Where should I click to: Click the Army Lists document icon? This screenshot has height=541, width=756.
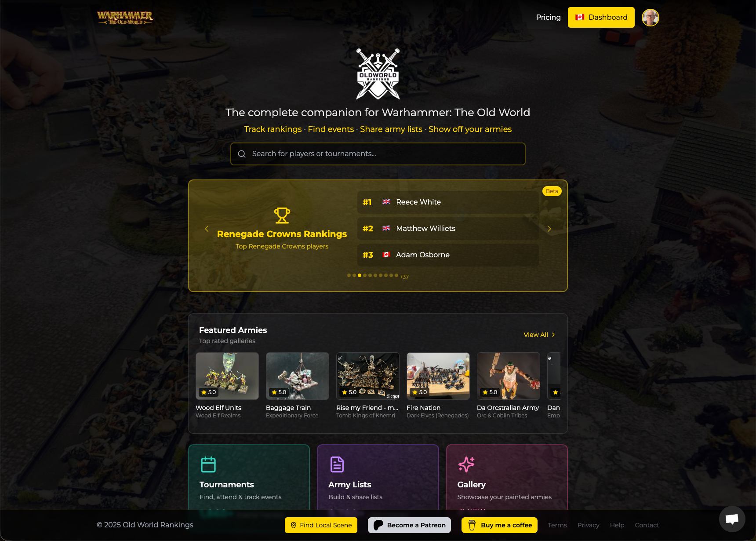(337, 464)
